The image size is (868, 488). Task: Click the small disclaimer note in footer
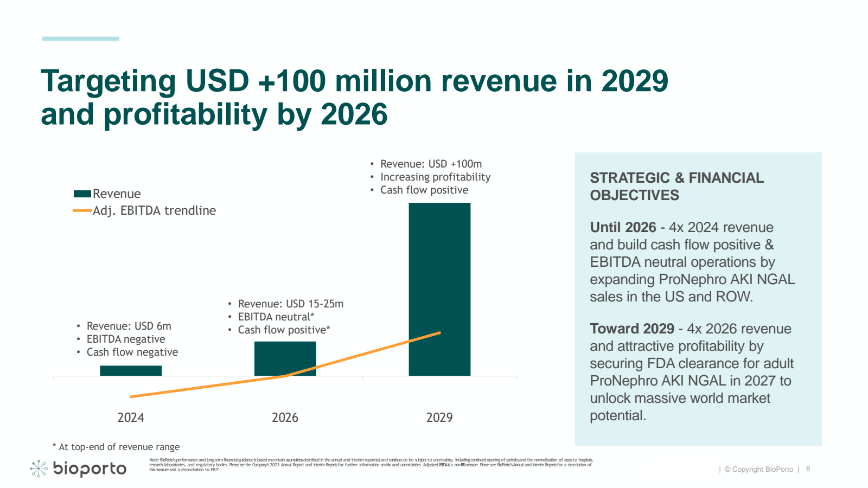tap(371, 465)
